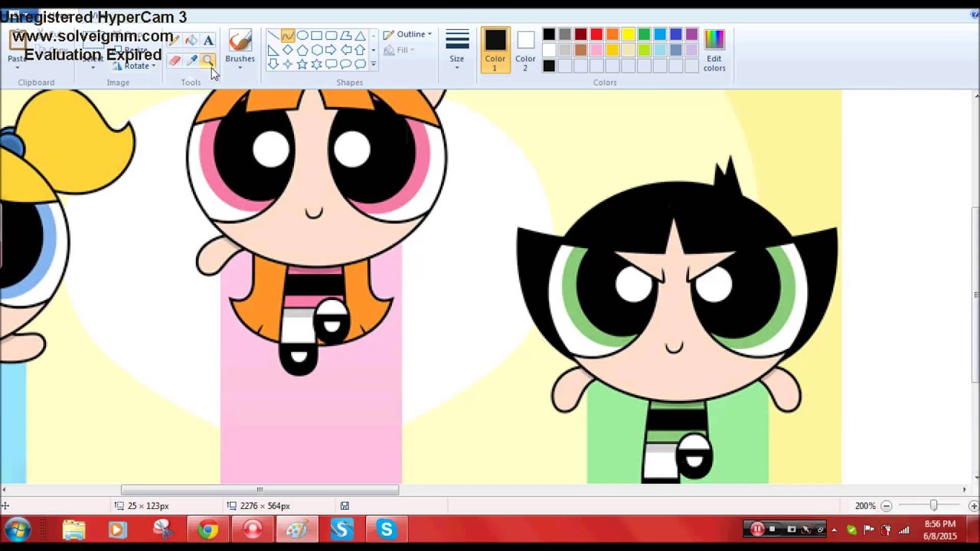The width and height of the screenshot is (980, 551).
Task: Pick the red color swatch
Action: 596,34
